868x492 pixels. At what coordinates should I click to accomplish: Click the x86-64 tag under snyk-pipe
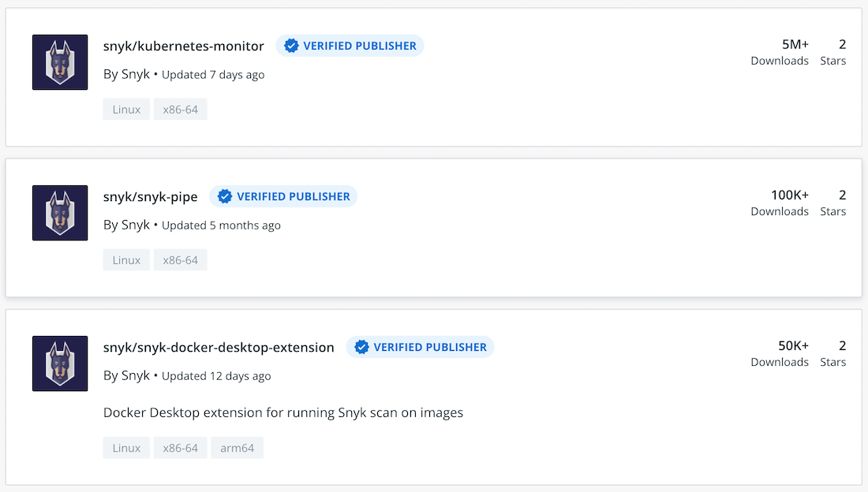180,260
